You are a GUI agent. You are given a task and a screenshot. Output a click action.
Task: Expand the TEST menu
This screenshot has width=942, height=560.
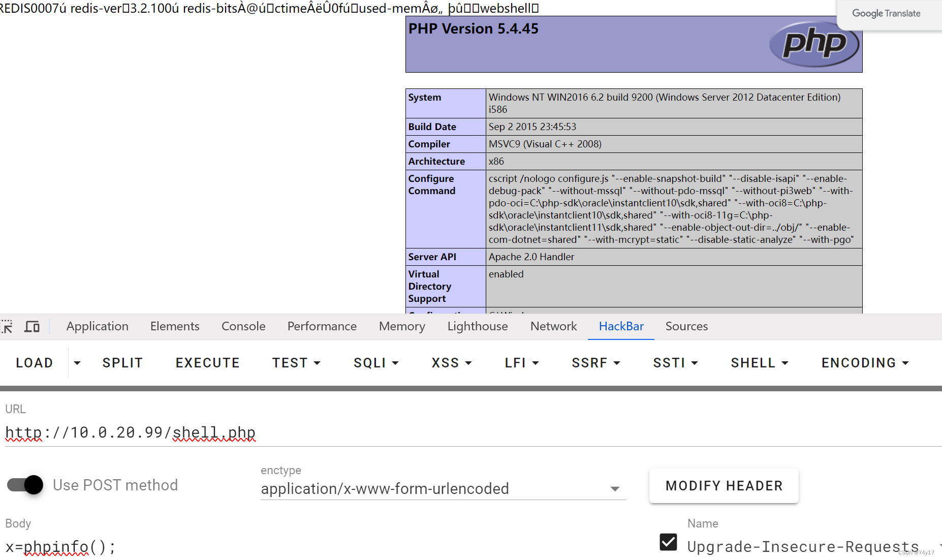[x=296, y=363]
